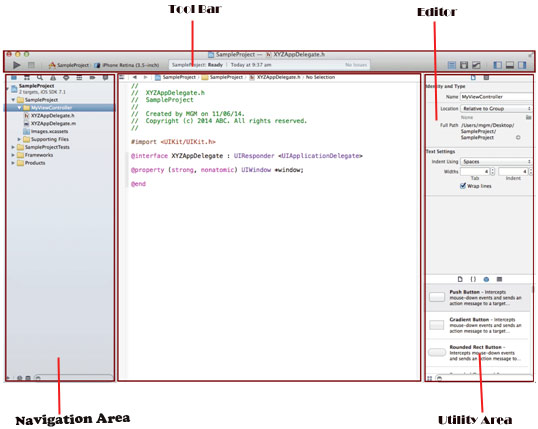Open the Log navigator icon
This screenshot has width=538, height=429.
[105, 78]
